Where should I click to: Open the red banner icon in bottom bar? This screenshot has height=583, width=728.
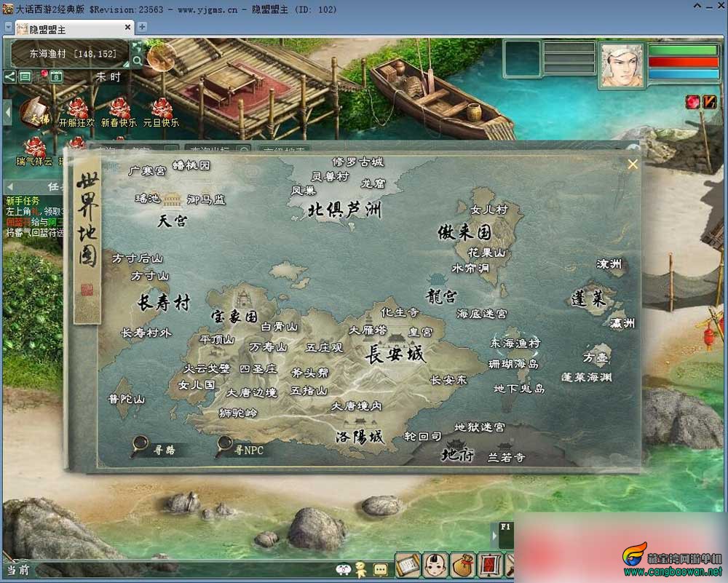point(489,566)
